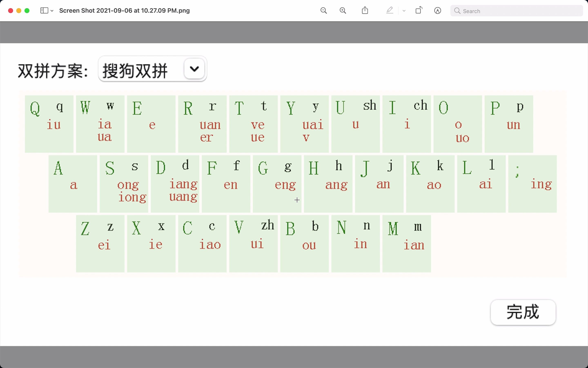The image size is (588, 368).
Task: Click the O key tile with uo
Action: 458,124
